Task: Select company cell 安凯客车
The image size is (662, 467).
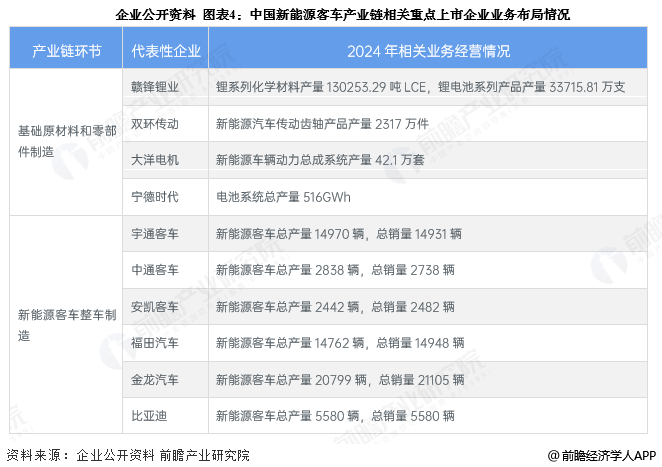Action: pyautogui.click(x=166, y=307)
